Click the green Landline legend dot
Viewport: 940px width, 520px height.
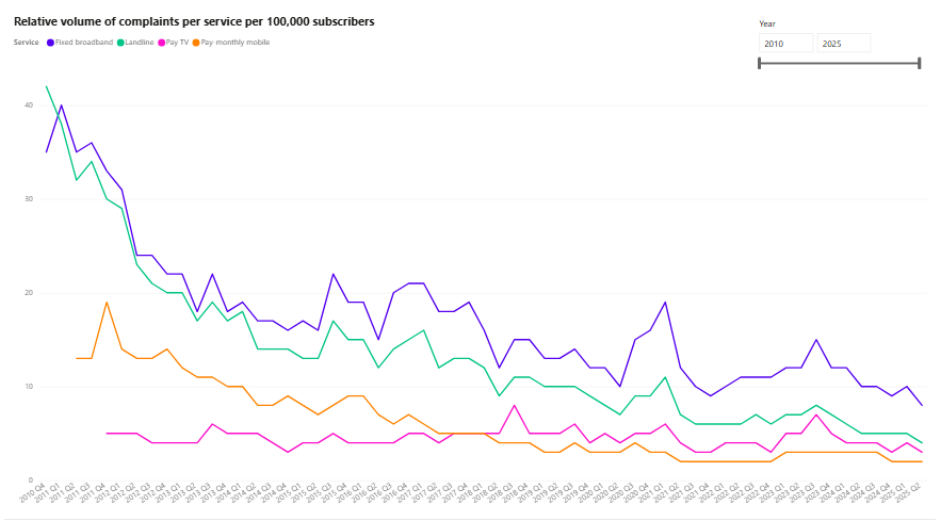coord(121,42)
